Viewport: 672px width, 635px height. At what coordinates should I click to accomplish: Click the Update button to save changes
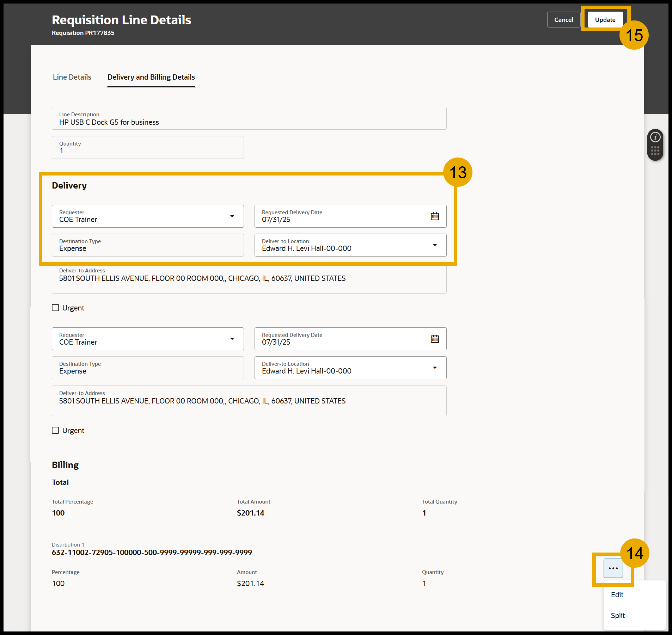[x=605, y=20]
